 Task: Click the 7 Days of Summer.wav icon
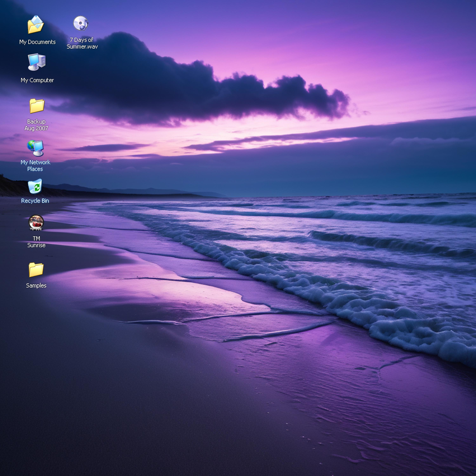81,23
